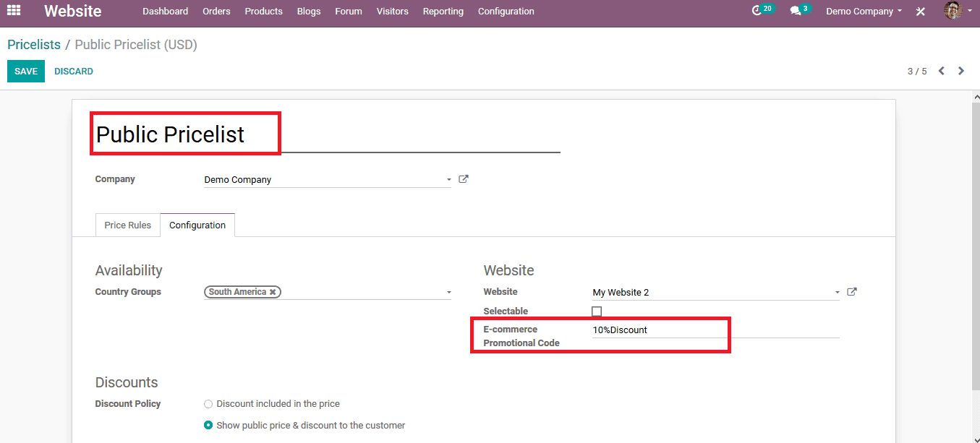The image size is (980, 443).
Task: Click the Availability section heading
Action: click(x=129, y=270)
